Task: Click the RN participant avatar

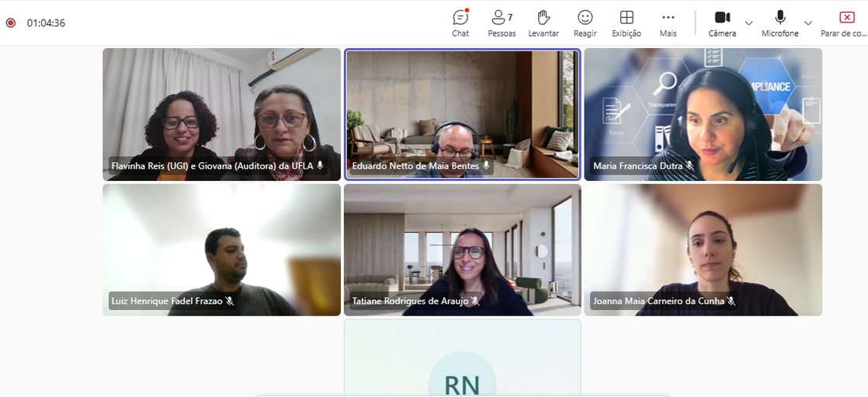Action: [462, 381]
